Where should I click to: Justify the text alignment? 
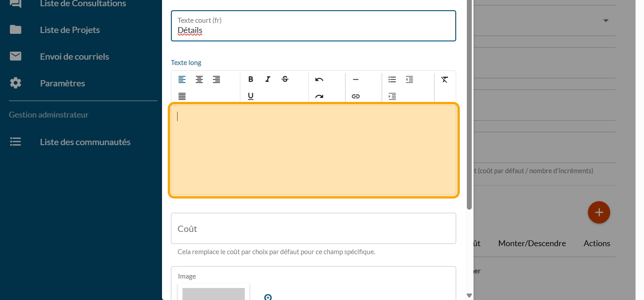(x=182, y=96)
